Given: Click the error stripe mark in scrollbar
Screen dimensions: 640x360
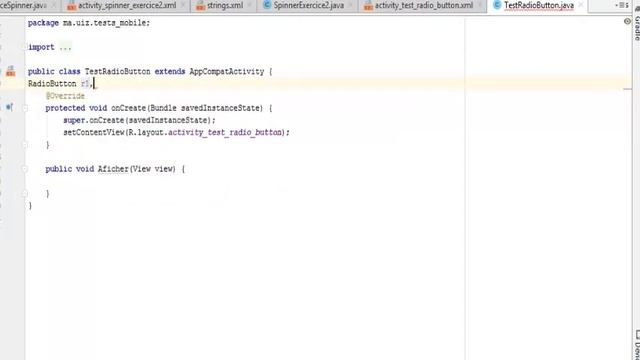Looking at the screenshot, I should point(627,89).
